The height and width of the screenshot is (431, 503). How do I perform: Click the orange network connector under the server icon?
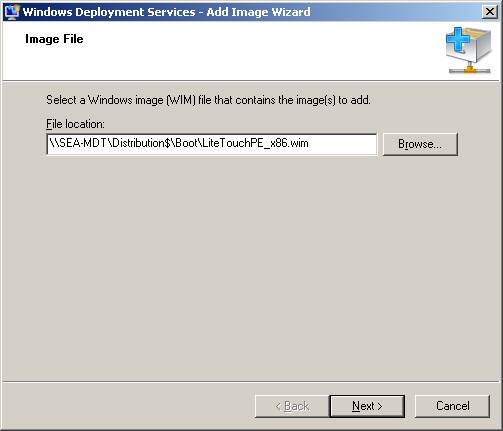click(470, 69)
